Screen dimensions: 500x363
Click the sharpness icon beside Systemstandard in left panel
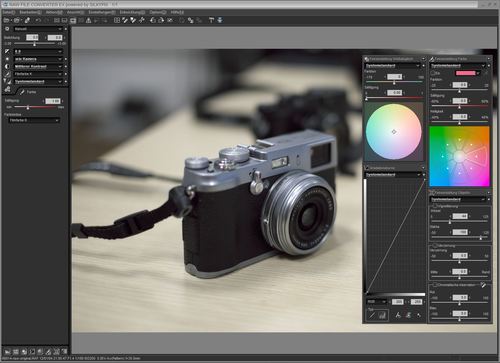point(7,81)
